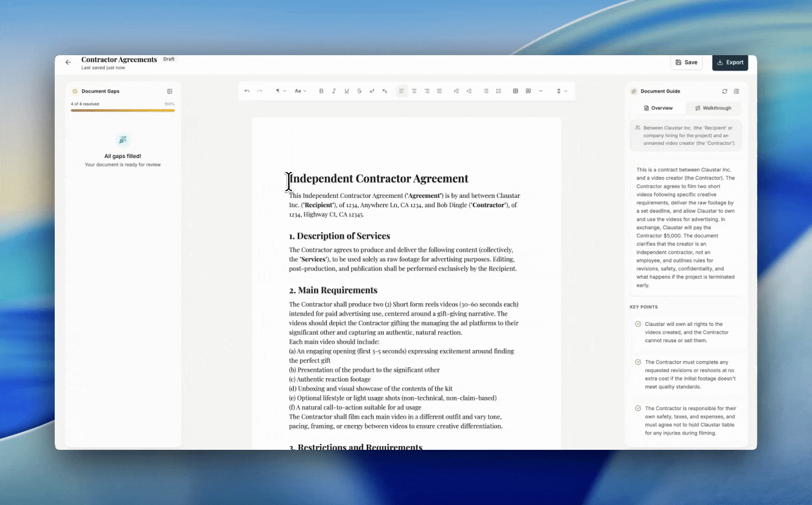
Task: Insert a horizontal divider line
Action: tap(541, 91)
